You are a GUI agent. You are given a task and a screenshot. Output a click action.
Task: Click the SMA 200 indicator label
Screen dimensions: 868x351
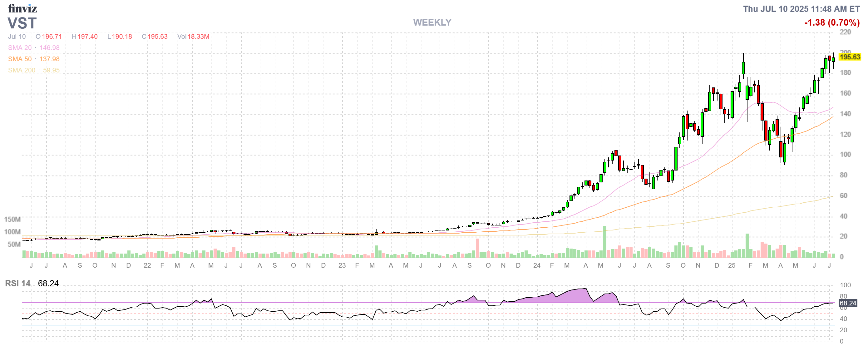click(22, 70)
